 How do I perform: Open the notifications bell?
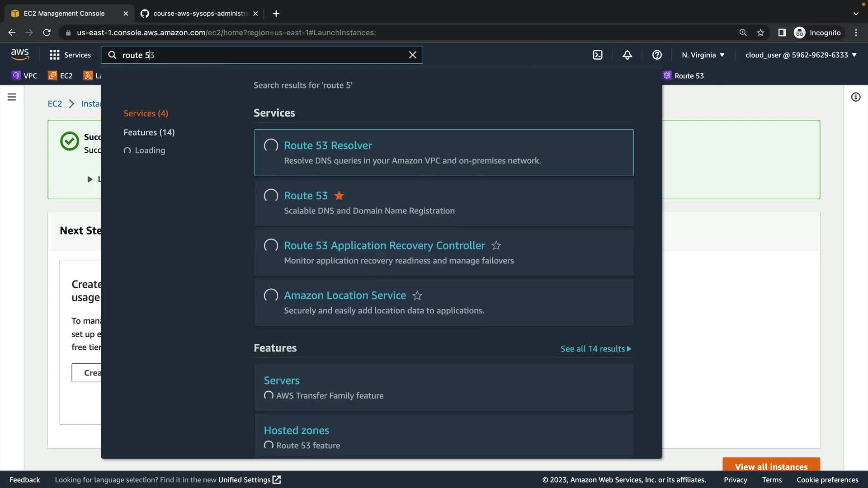click(627, 55)
